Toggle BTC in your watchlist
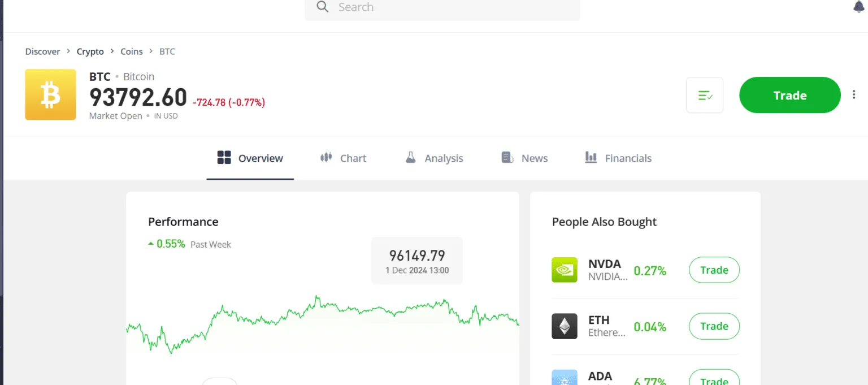 point(704,95)
